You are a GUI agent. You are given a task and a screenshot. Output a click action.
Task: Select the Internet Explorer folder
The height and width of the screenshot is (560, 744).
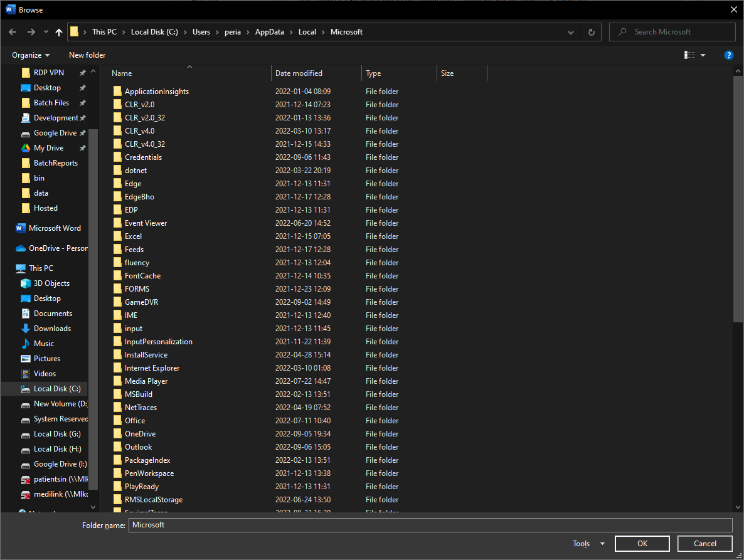click(152, 368)
